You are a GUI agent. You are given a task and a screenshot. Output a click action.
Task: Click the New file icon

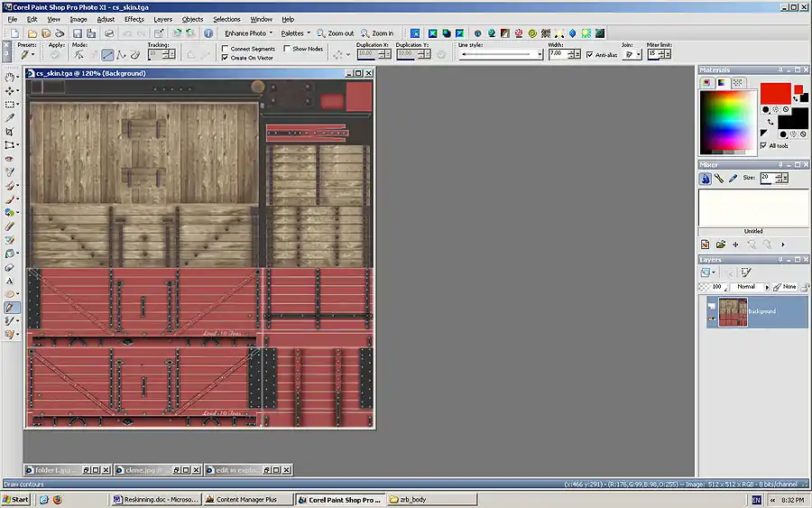pos(15,33)
